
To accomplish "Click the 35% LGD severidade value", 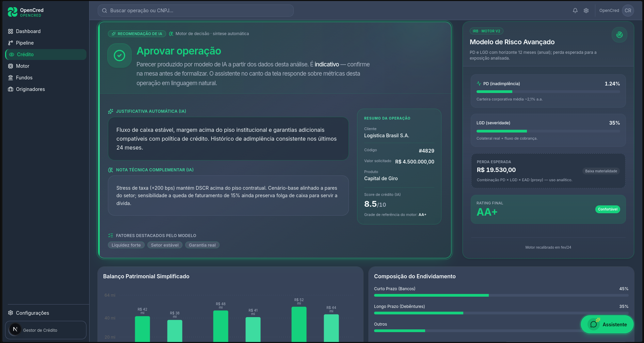I will [x=614, y=123].
